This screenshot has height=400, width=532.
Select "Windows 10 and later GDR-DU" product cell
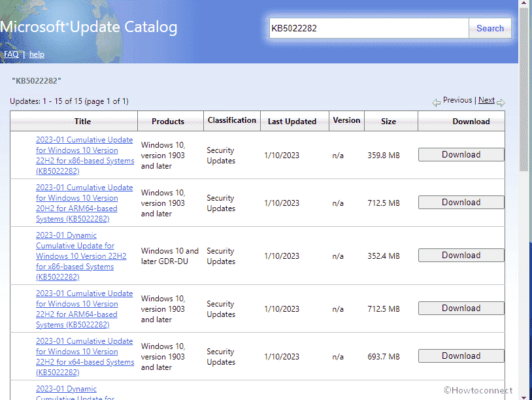170,256
